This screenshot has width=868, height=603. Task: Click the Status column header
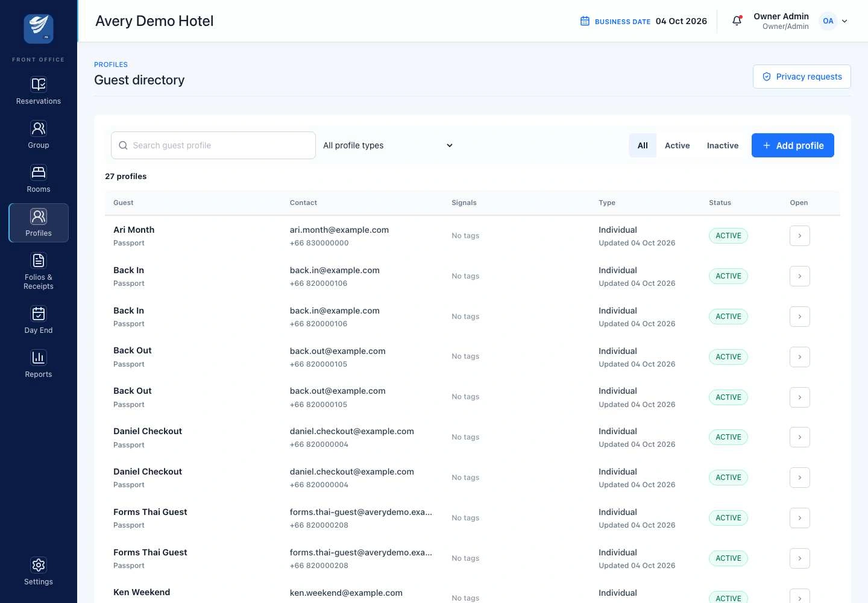pyautogui.click(x=720, y=203)
